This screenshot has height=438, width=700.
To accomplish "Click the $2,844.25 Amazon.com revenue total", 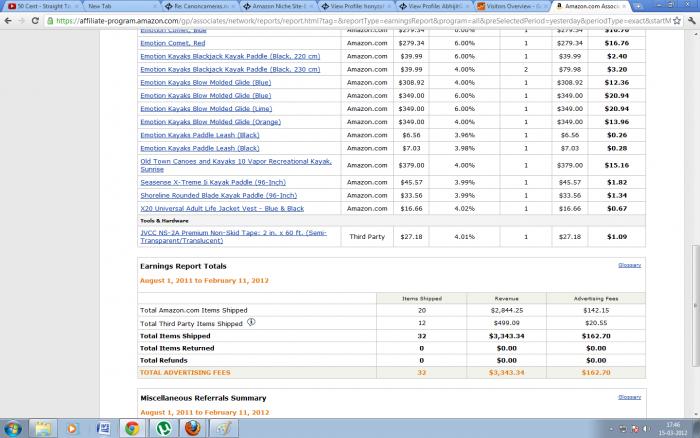I will pos(507,310).
